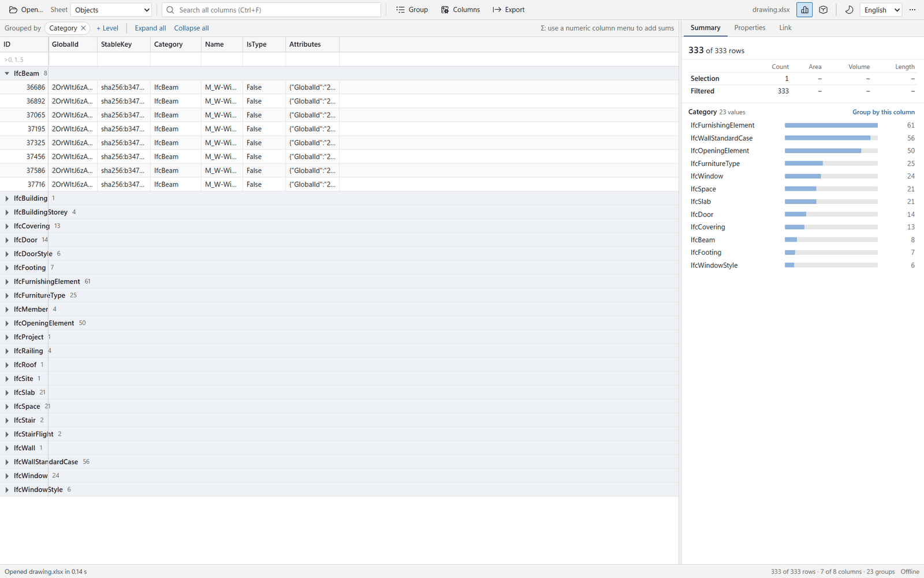
Task: Expand the IfcWindowStyle group
Action: (7, 490)
